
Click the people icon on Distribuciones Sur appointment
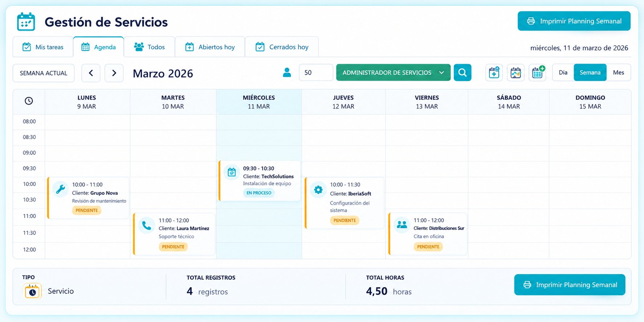pyautogui.click(x=402, y=225)
